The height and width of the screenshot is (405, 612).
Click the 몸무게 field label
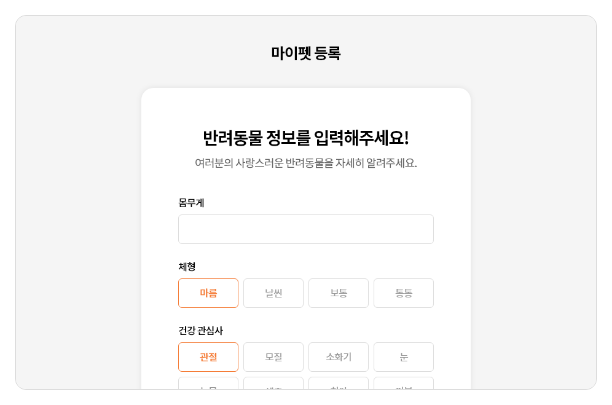point(191,203)
